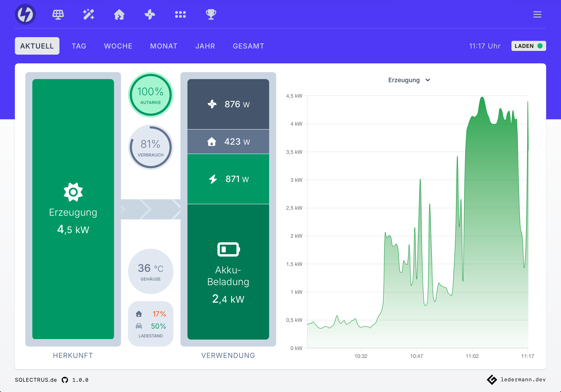The width and height of the screenshot is (561, 392).
Task: Click the 423 W house segment
Action: pos(228,141)
